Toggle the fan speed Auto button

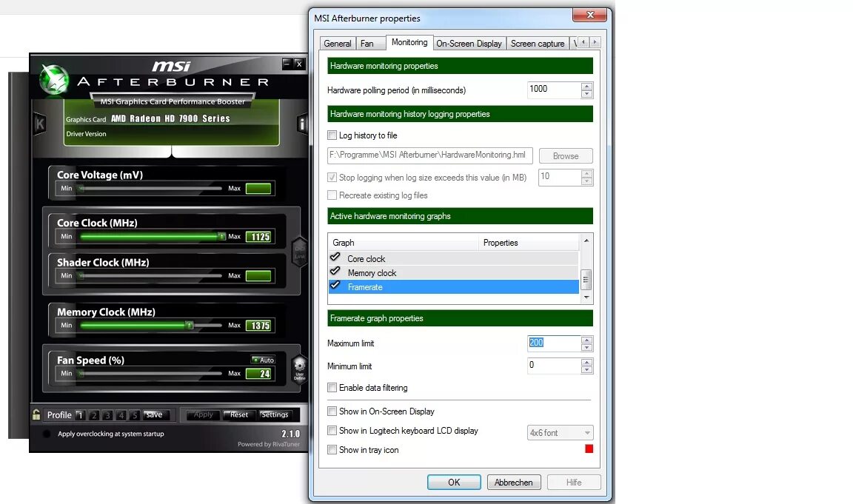264,360
